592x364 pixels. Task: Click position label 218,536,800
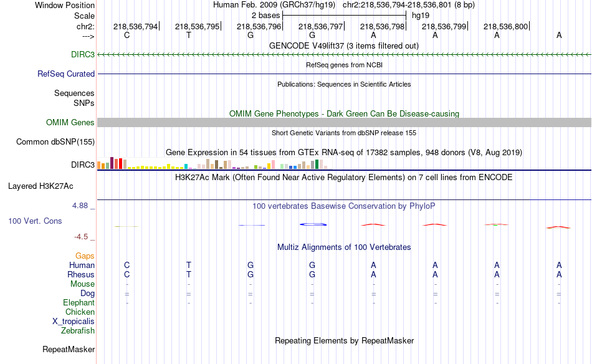click(x=505, y=26)
